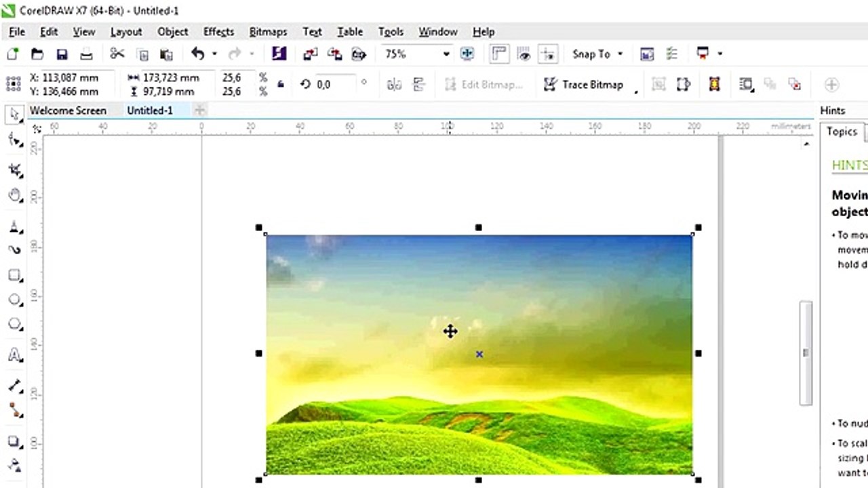
Task: Undo the last action
Action: pyautogui.click(x=198, y=54)
